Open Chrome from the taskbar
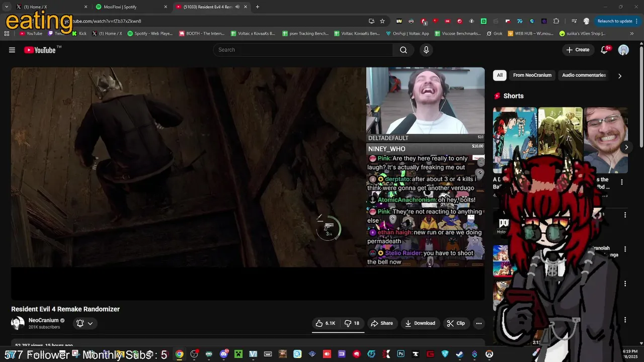Viewport: 644px width, 362px height. tap(179, 354)
